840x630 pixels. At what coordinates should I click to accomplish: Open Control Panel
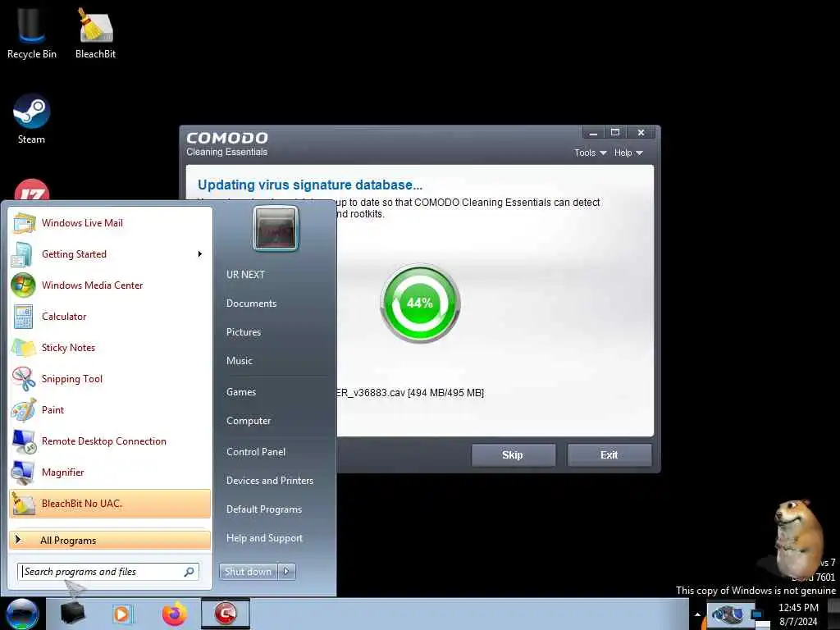coord(256,452)
